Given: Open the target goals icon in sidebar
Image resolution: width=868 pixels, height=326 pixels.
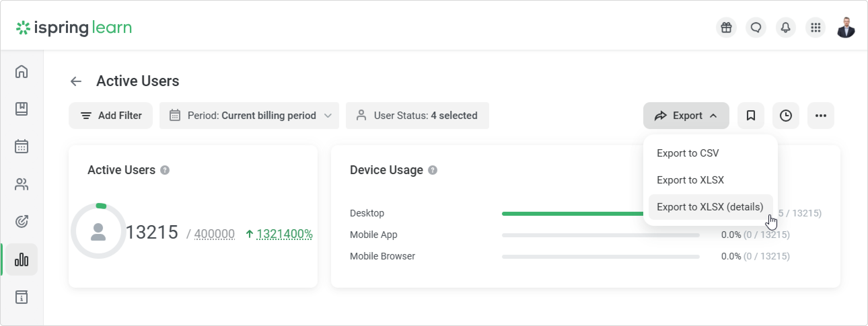Looking at the screenshot, I should tap(22, 221).
